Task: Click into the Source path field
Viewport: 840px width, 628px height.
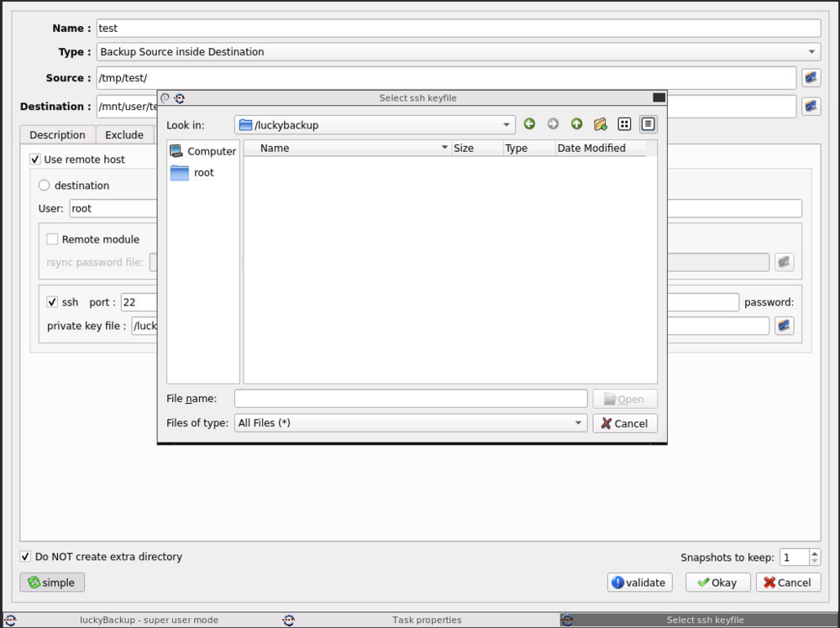Action: coord(446,77)
